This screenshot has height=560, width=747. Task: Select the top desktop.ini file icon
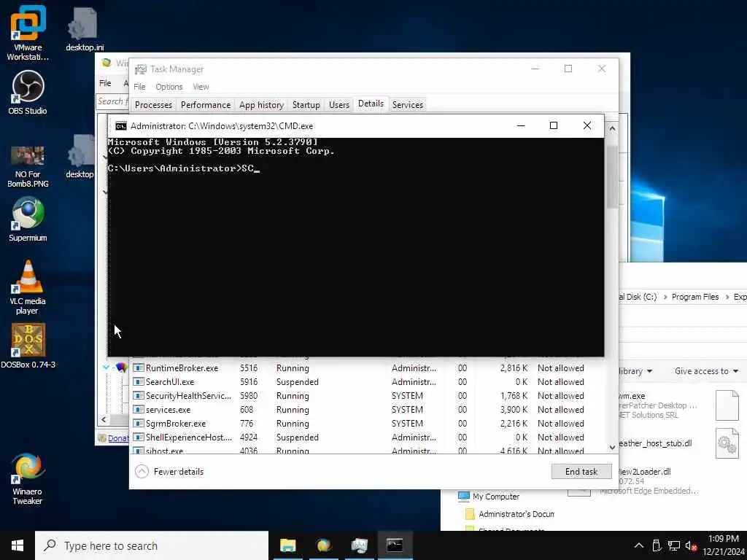(85, 29)
